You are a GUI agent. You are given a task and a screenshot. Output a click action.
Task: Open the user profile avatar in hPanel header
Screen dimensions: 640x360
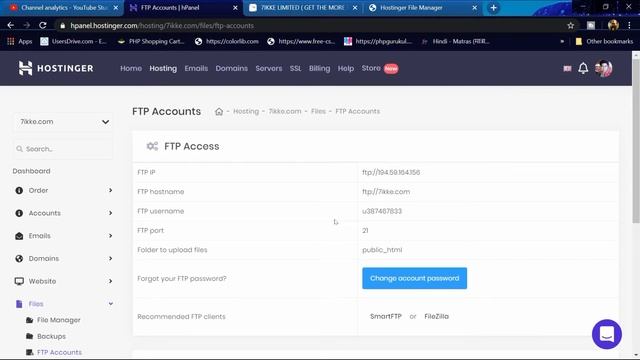pos(604,68)
